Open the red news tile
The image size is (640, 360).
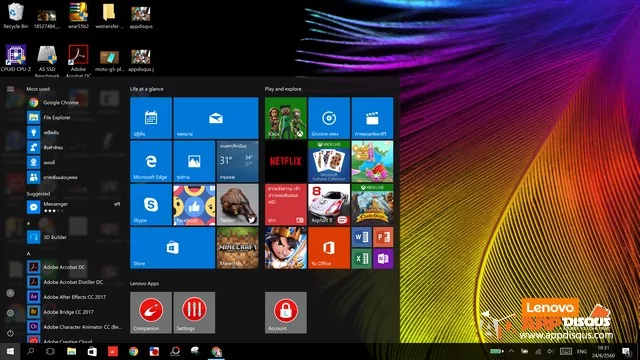pos(286,204)
